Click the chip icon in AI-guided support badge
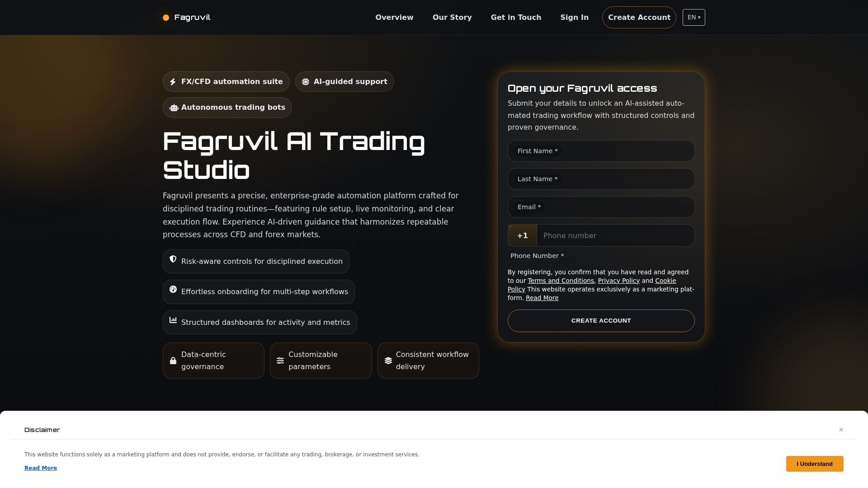The height and width of the screenshot is (488, 868). (306, 82)
